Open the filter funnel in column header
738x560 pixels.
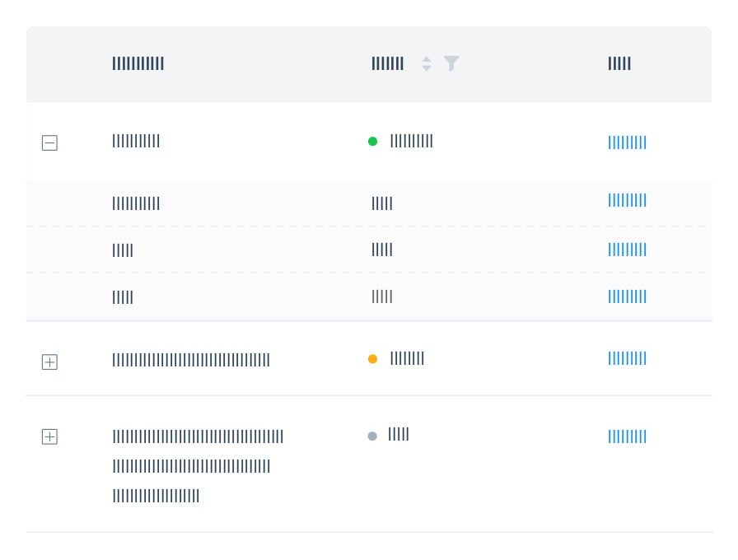[x=451, y=63]
